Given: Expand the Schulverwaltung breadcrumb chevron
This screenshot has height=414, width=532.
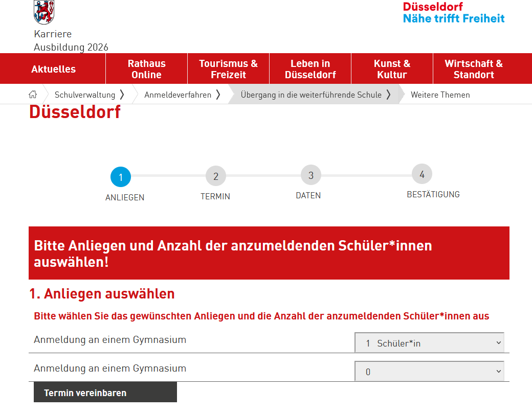Looking at the screenshot, I should click(x=122, y=95).
